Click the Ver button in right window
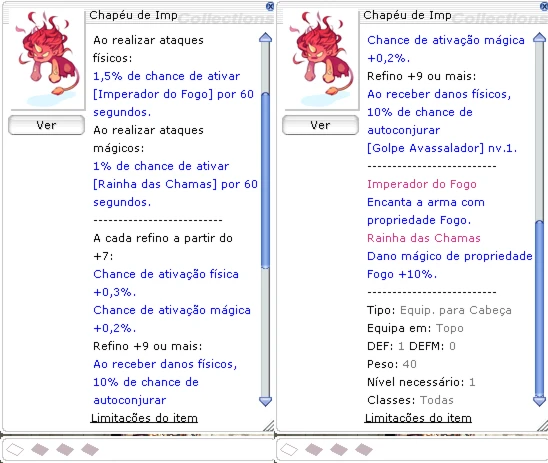This screenshot has width=548, height=463. [x=320, y=125]
